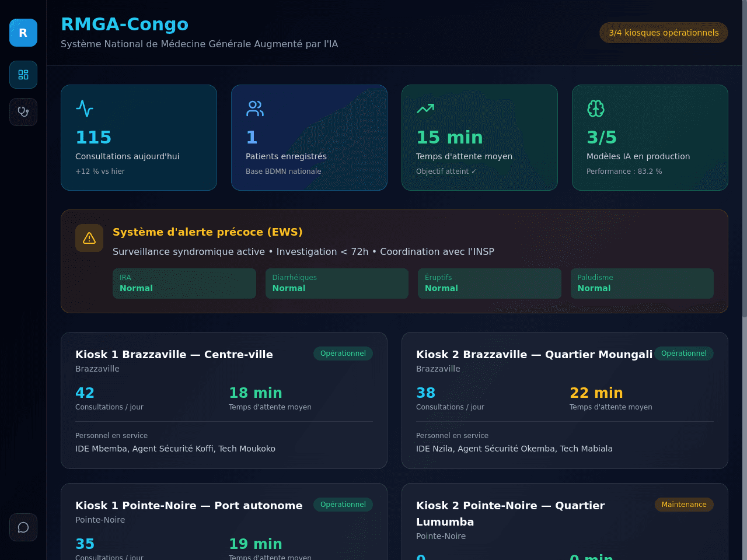Open the Consultations aujourd'hui card
Viewport: 747px width, 560px height.
(x=139, y=138)
